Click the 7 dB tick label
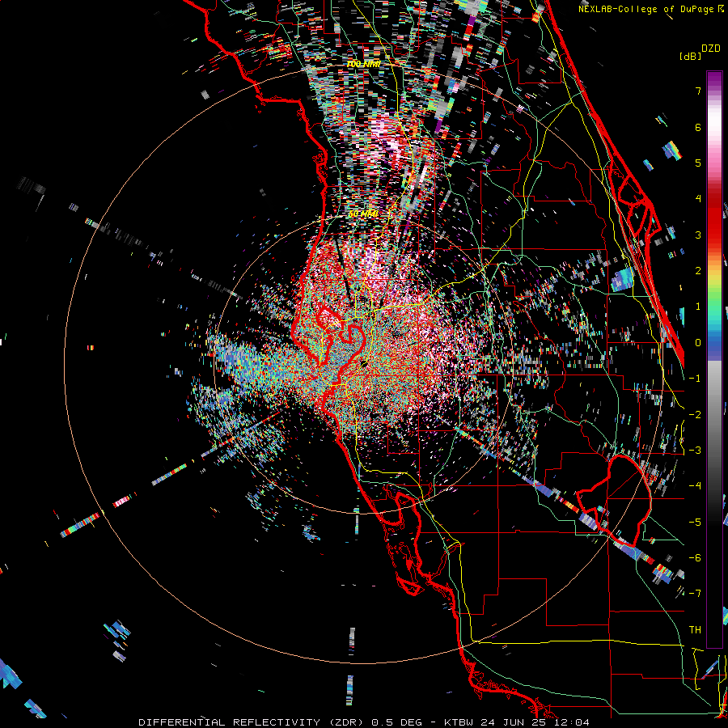This screenshot has height=728, width=728. click(x=698, y=91)
